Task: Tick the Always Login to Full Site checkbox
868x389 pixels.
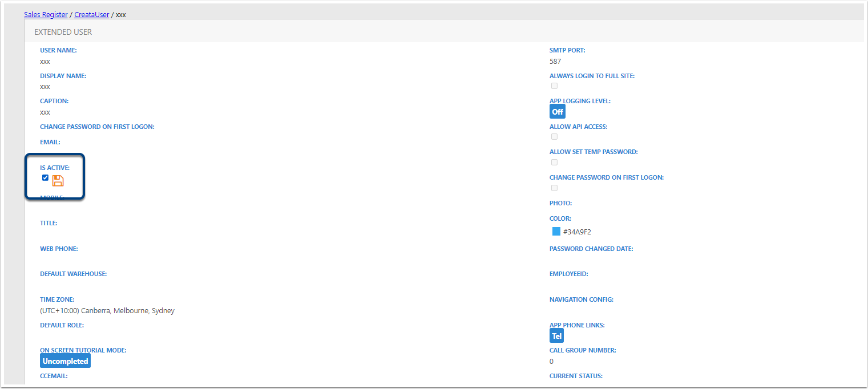Action: coord(554,86)
